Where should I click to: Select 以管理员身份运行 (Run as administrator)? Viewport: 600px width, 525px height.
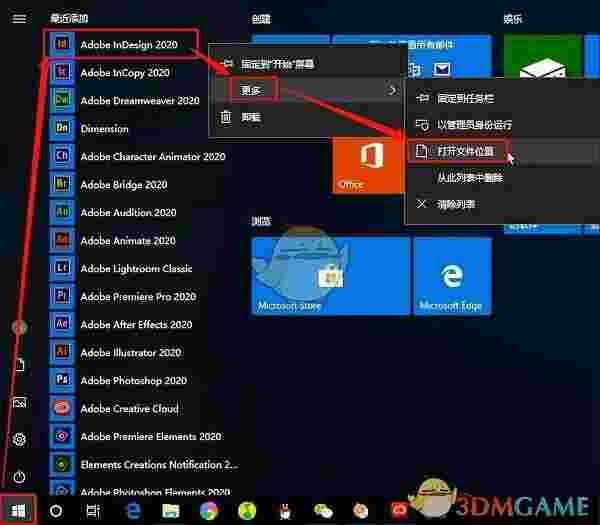pyautogui.click(x=503, y=125)
